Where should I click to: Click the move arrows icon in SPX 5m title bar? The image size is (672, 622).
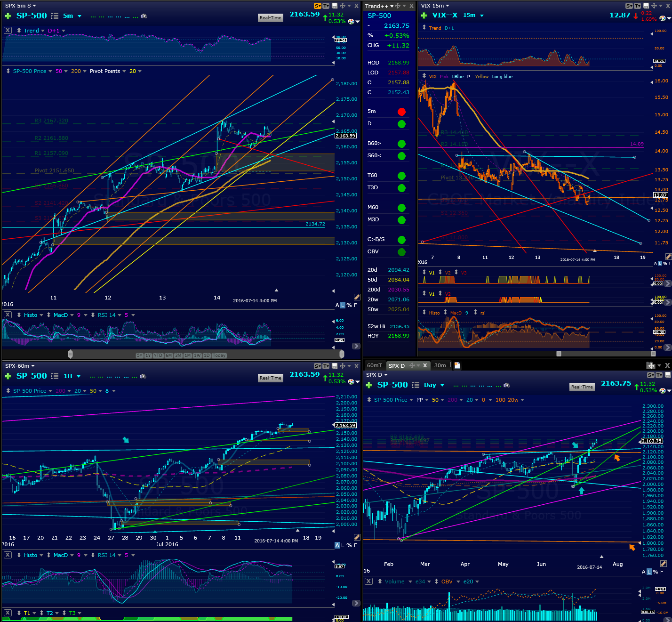pos(342,6)
